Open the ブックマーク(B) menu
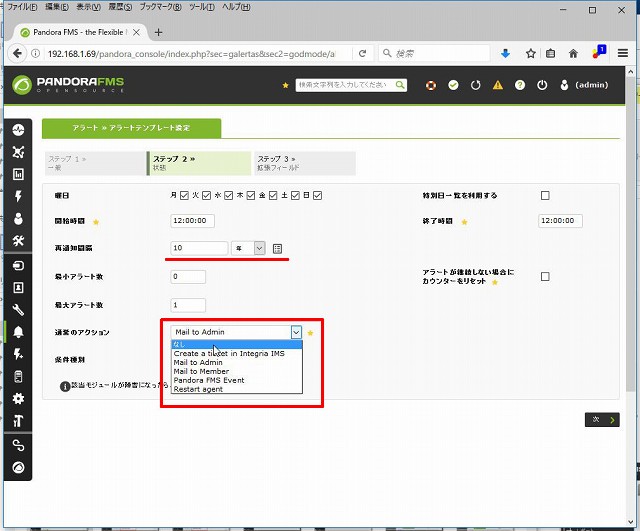Screen dimensions: 640x531 coord(160,7)
